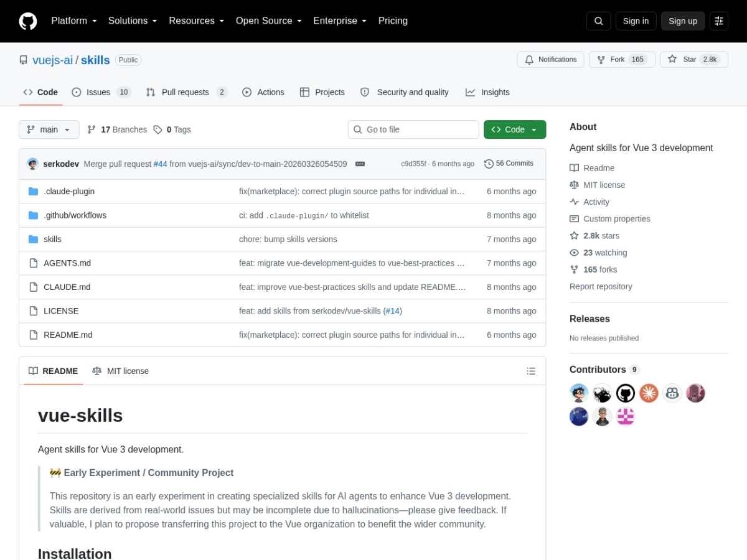Open 'chore: bump skills versions' commit message
The width and height of the screenshot is (747, 560).
(x=288, y=240)
